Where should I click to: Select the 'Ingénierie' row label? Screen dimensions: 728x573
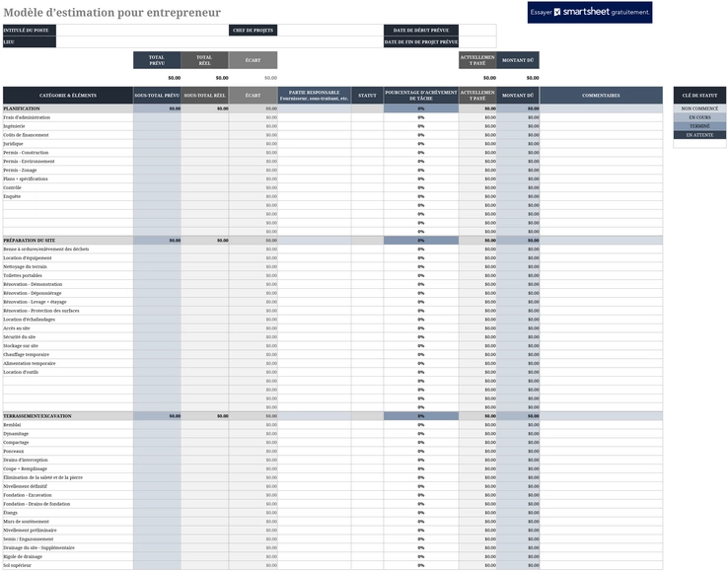coord(14,126)
